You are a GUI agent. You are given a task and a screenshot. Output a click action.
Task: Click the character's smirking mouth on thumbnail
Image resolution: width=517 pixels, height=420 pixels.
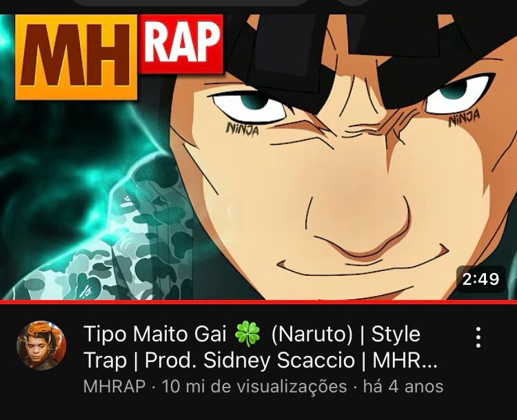(363, 268)
